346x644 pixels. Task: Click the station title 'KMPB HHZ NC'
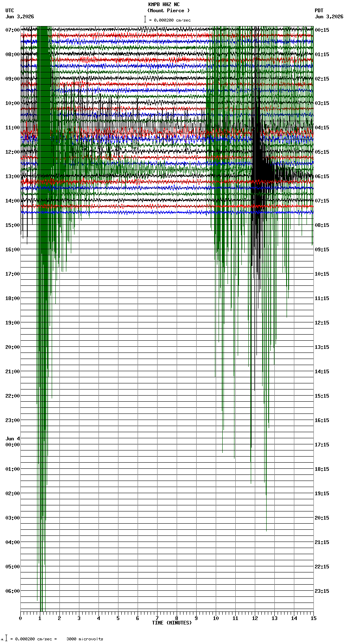tap(164, 4)
